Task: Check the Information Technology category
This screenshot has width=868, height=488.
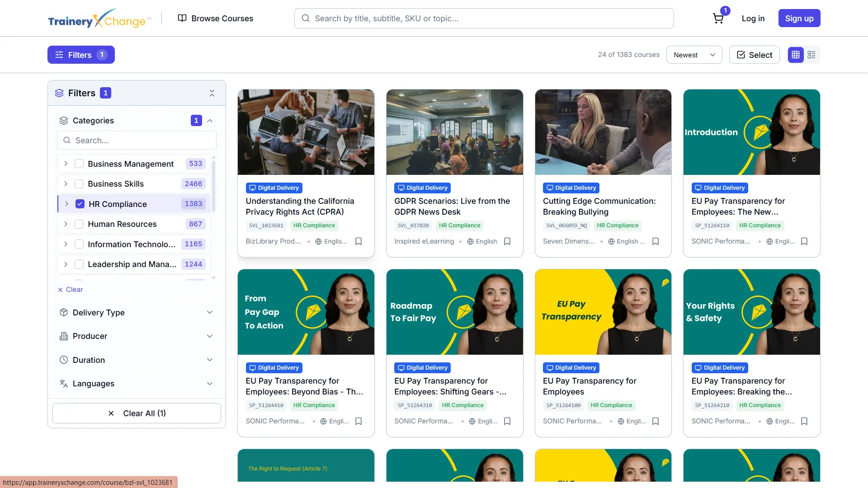Action: 79,244
